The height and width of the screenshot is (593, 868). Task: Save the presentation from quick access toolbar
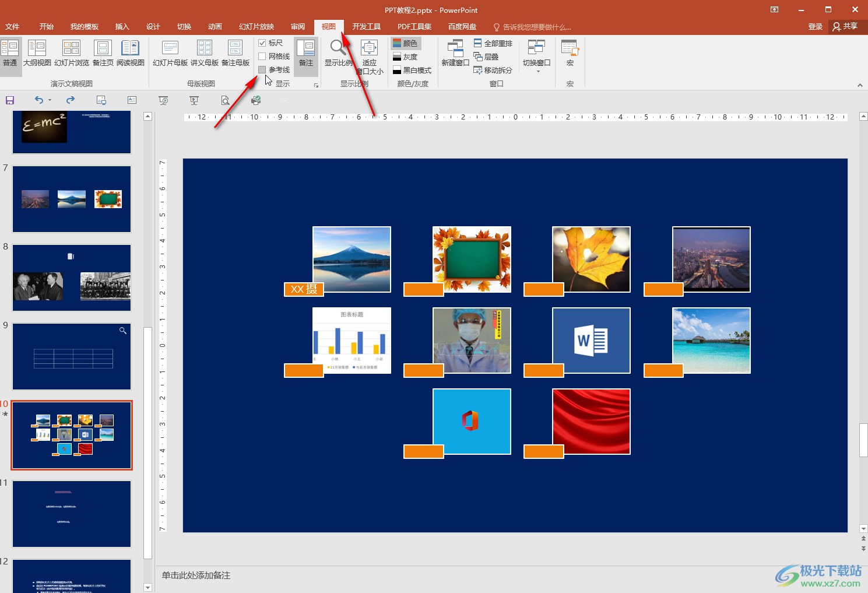(9, 100)
